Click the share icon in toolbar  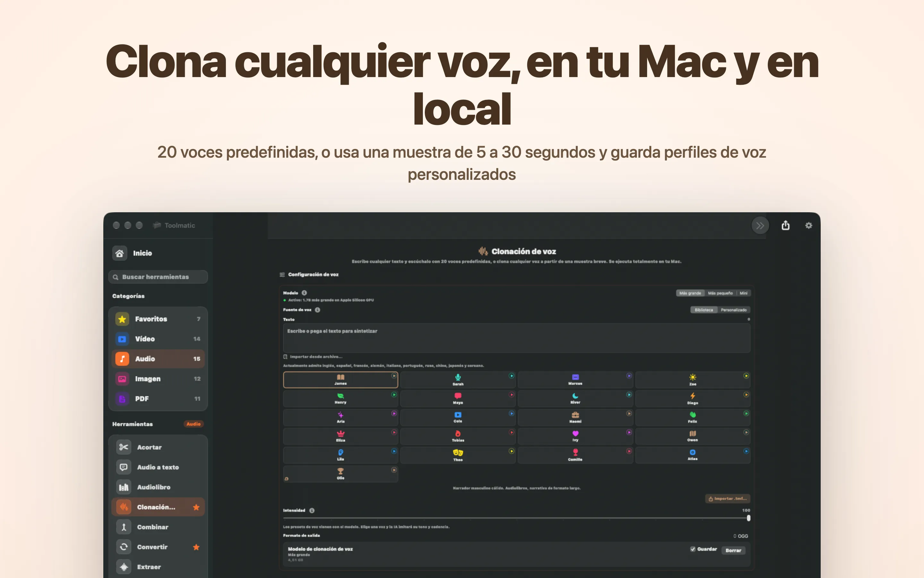click(x=785, y=225)
